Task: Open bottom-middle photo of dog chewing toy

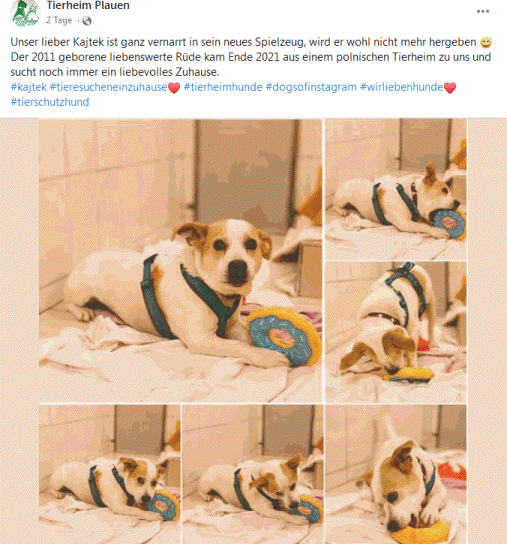Action: point(253,474)
